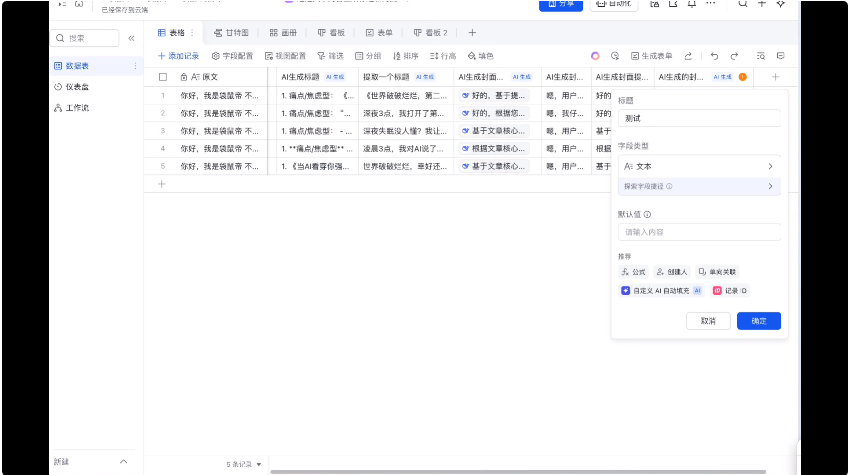Click the 确定 confirm button
The height and width of the screenshot is (475, 850).
[x=759, y=321]
